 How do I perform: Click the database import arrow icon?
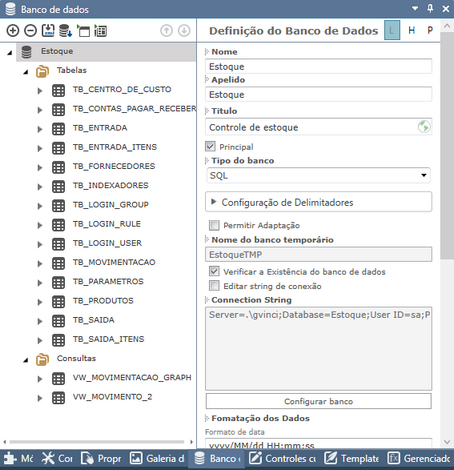(x=65, y=31)
